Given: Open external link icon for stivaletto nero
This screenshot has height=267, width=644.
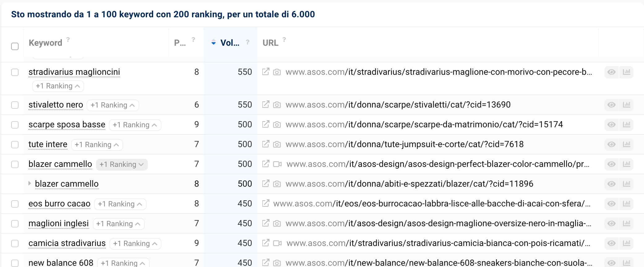Looking at the screenshot, I should coord(265,104).
